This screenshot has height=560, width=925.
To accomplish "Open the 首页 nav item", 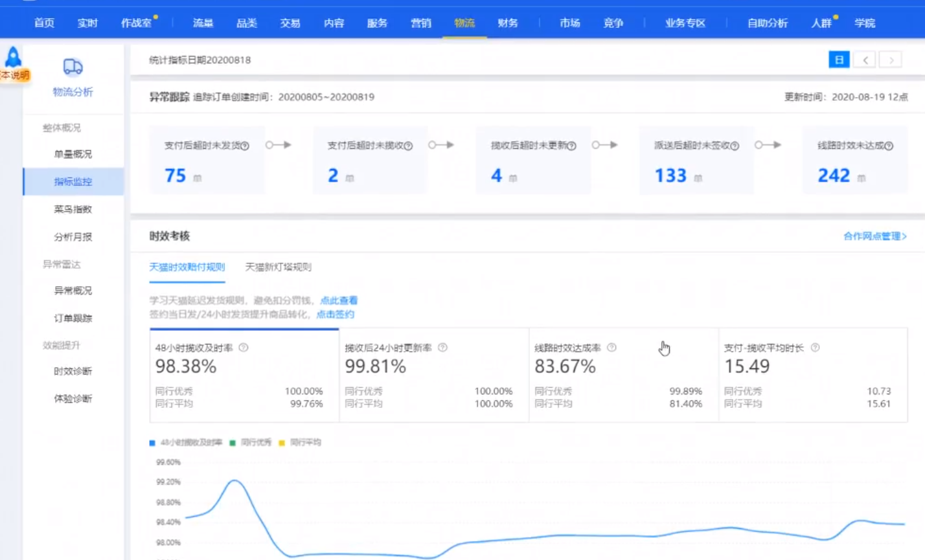I will [x=44, y=23].
